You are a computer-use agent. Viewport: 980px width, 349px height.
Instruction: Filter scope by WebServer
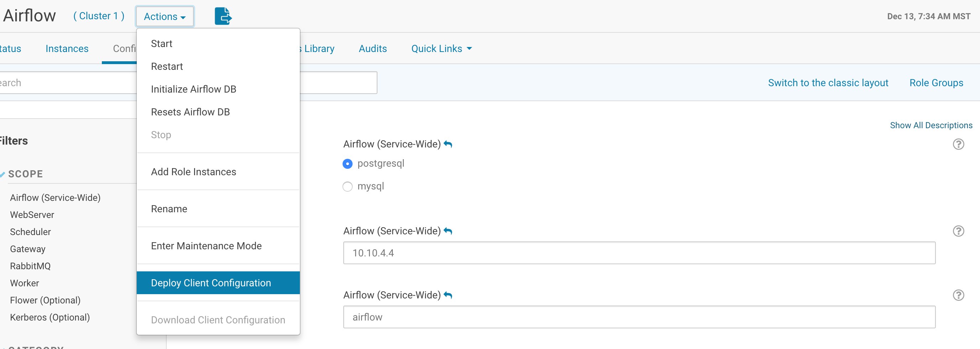(32, 214)
